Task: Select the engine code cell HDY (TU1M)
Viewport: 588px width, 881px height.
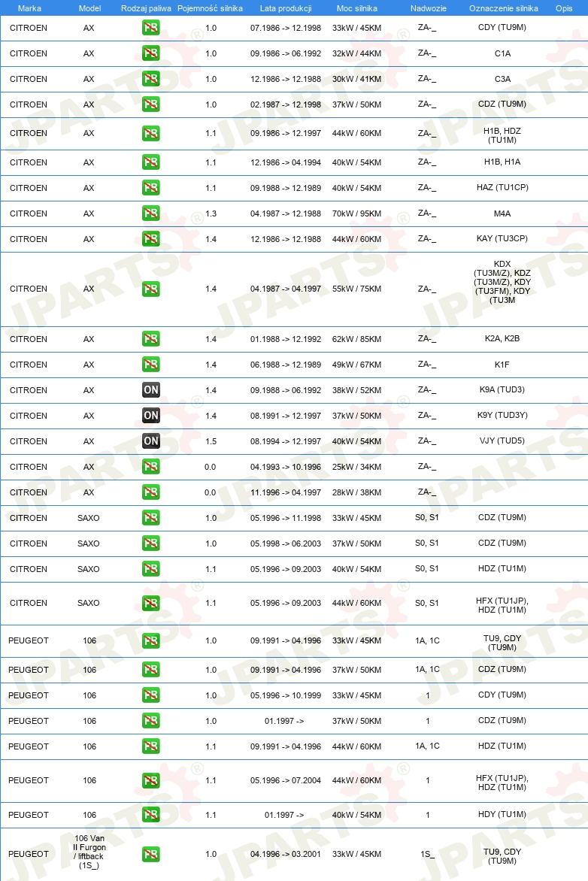Action: (x=502, y=814)
